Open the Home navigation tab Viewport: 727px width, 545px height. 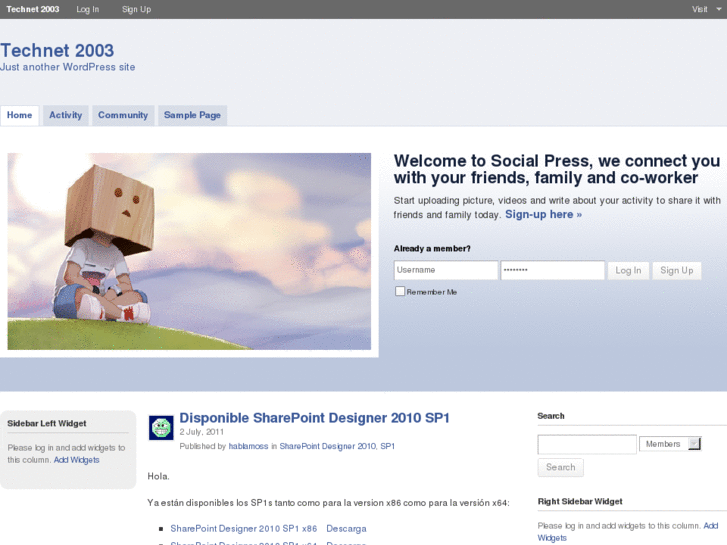pos(19,115)
